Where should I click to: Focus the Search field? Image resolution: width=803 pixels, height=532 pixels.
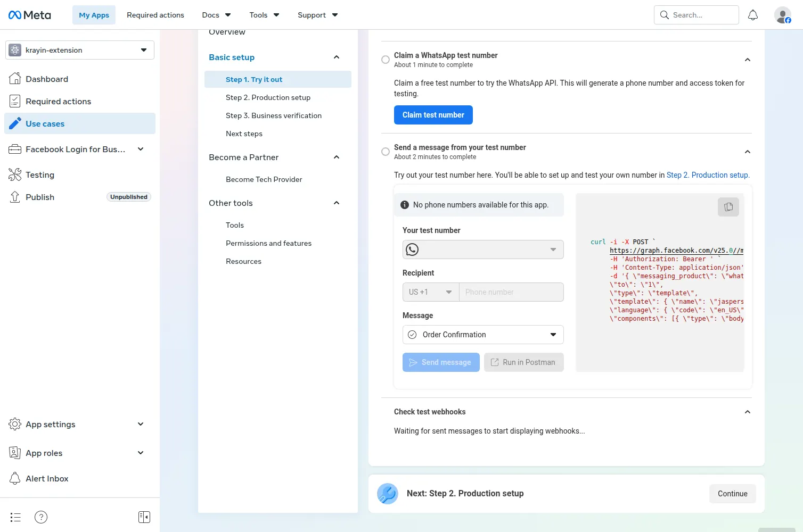[697, 15]
